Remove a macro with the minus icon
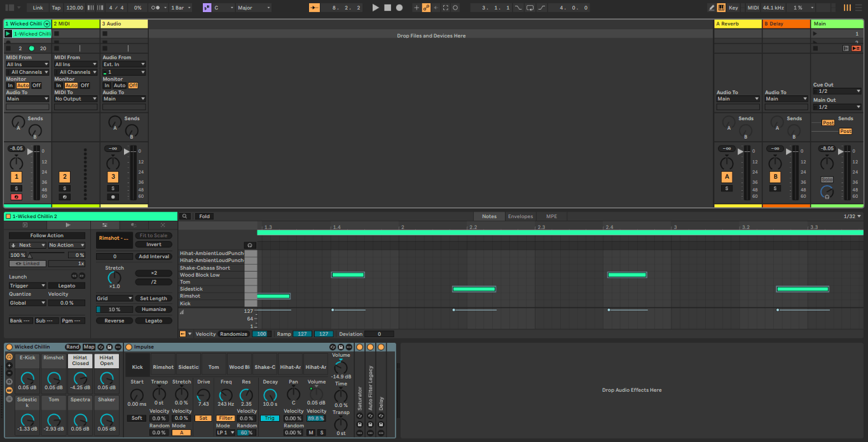Image resolution: width=868 pixels, height=442 pixels. click(9, 373)
